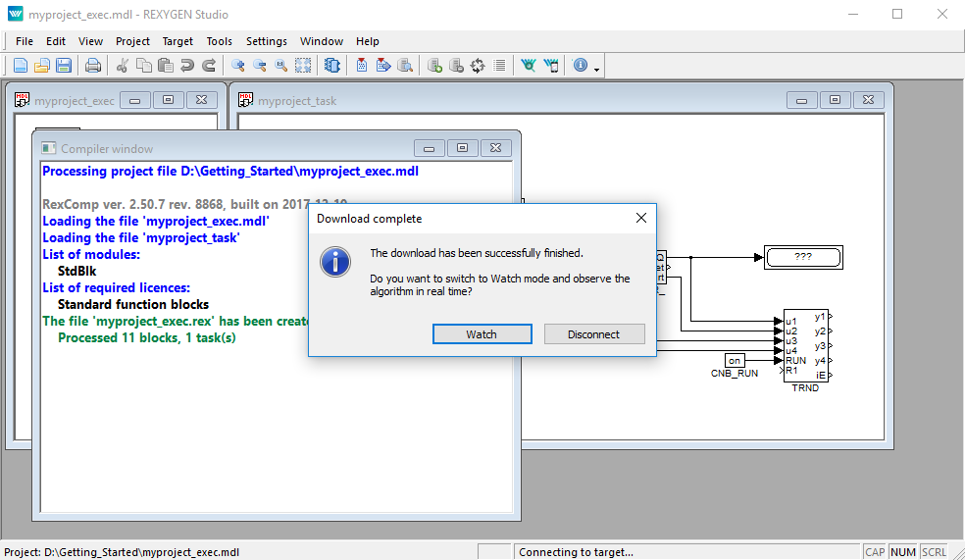
Task: Maximize the myproject_task window
Action: [836, 100]
